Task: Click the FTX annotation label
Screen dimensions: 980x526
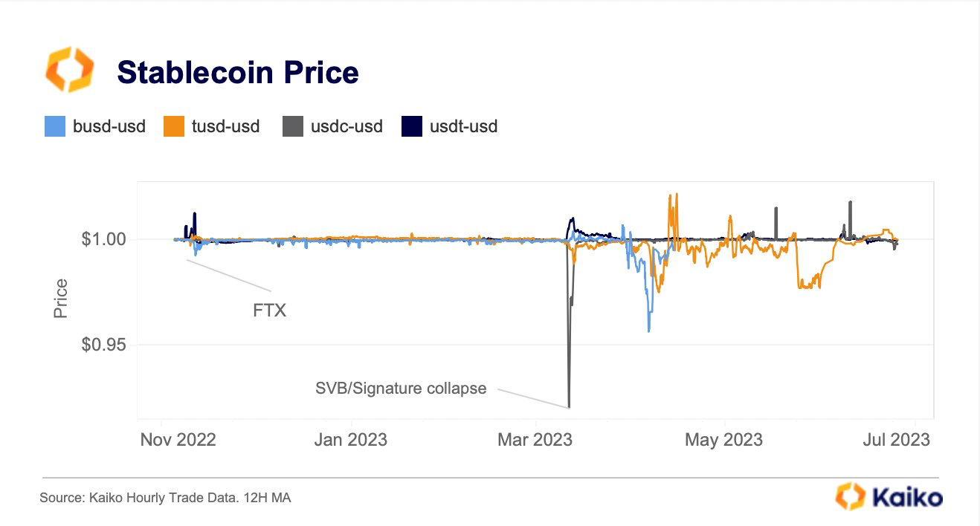Action: (x=269, y=311)
